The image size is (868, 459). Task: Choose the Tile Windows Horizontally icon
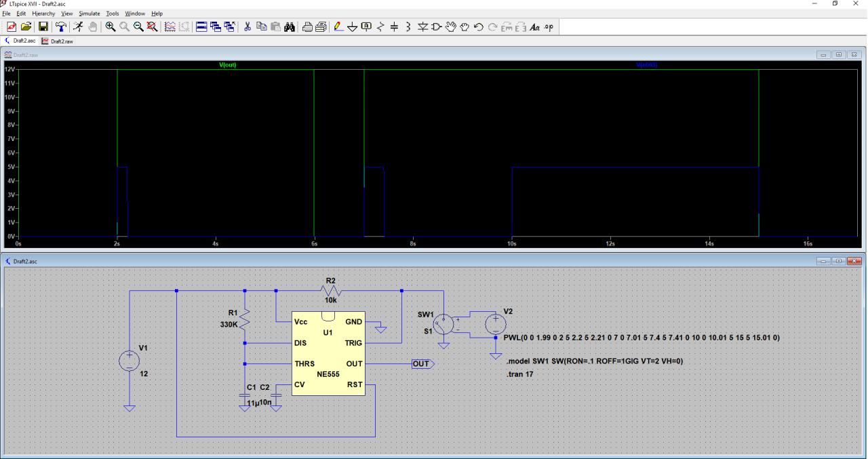coord(202,27)
